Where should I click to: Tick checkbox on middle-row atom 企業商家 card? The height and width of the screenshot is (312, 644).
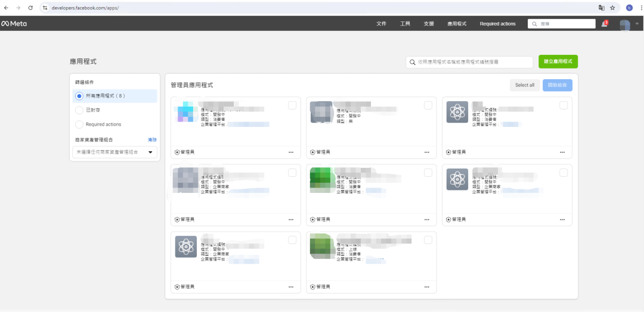pos(563,173)
